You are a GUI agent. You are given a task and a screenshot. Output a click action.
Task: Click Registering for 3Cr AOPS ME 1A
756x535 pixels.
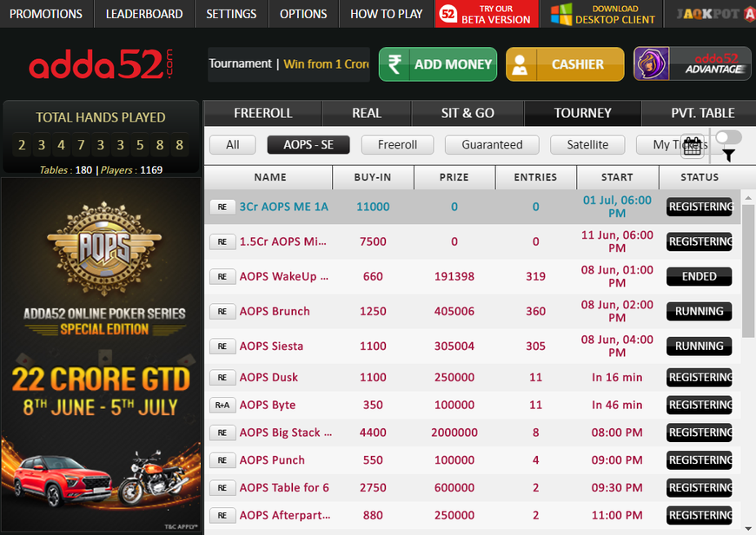coord(700,207)
